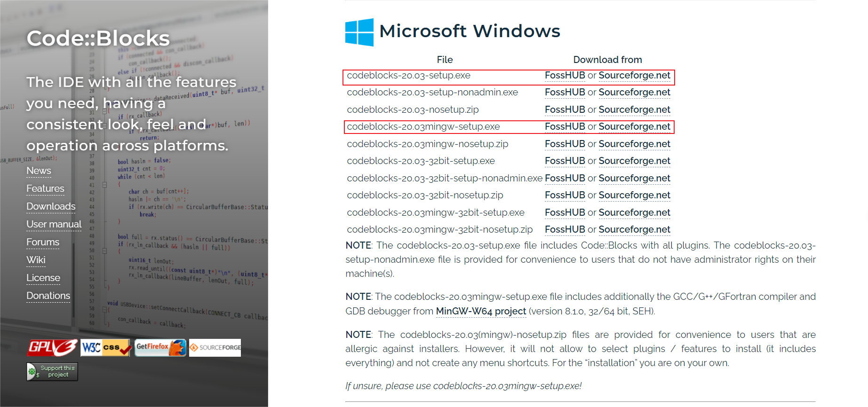
Task: Select Downloads in the sidebar menu
Action: tap(51, 206)
